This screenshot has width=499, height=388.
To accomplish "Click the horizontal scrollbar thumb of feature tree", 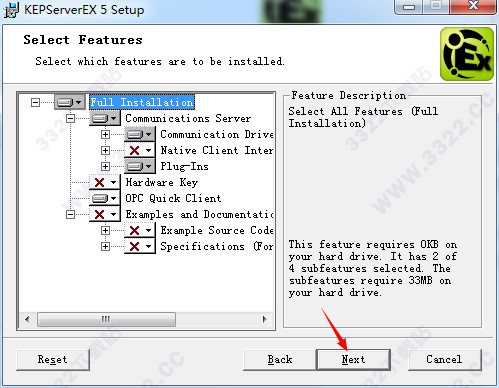I will tap(106, 319).
